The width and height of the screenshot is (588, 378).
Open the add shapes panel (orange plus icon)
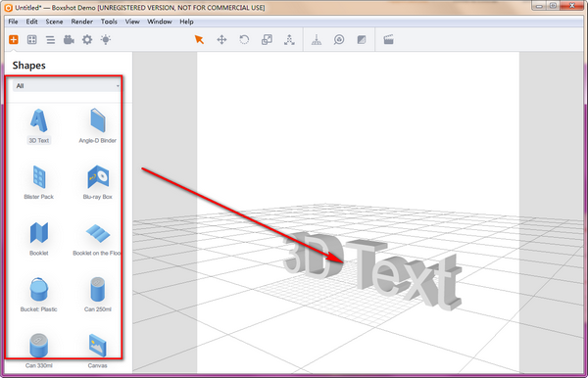tap(14, 39)
